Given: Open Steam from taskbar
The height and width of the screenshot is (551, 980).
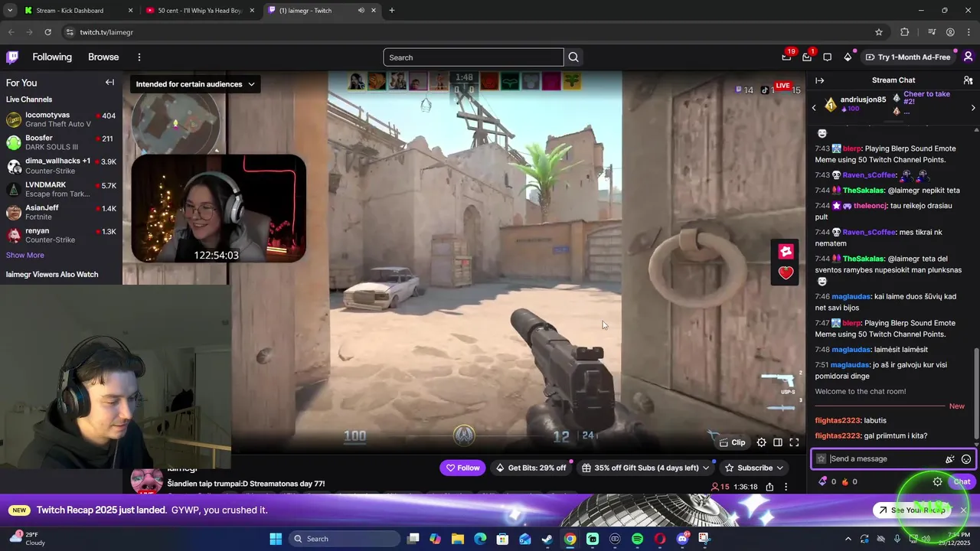Looking at the screenshot, I should click(547, 539).
